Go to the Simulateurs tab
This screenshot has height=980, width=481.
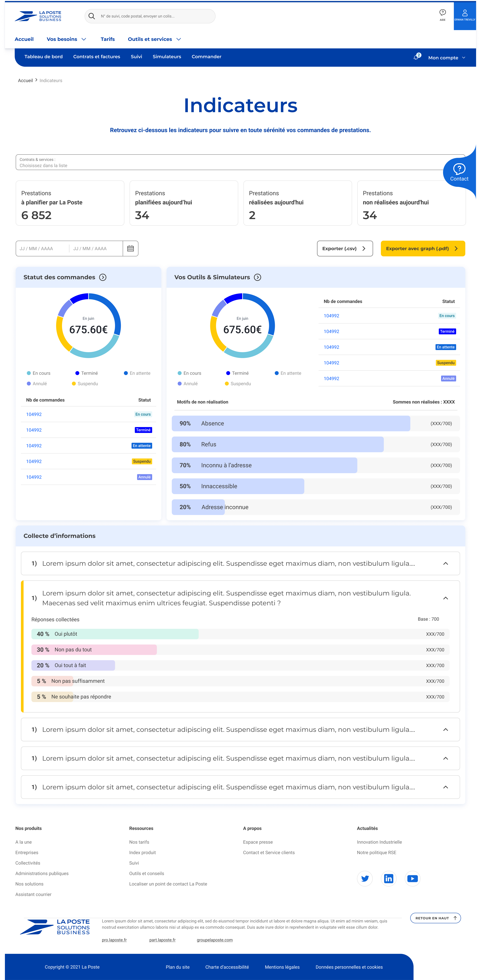click(x=167, y=57)
